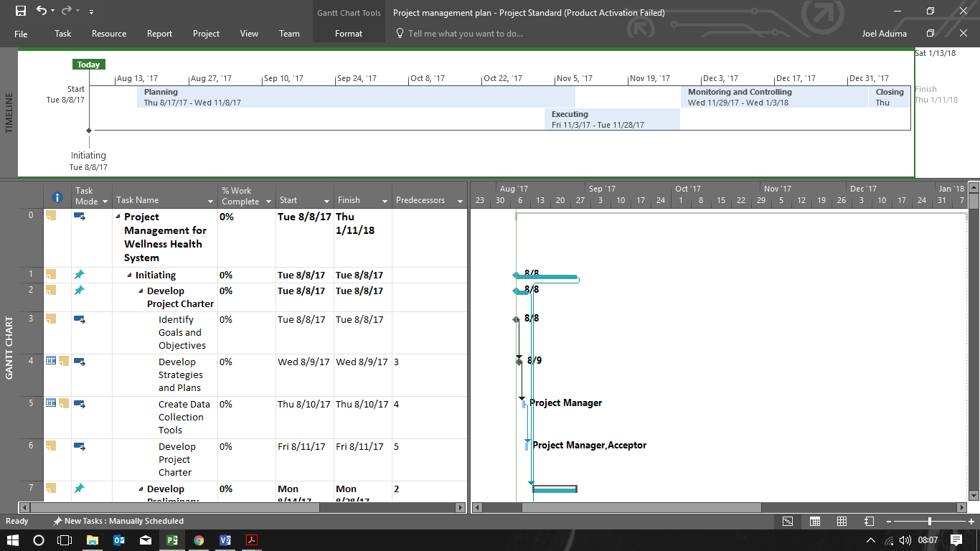Screen dimensions: 980x551
Task: Click the zoom slider handle in status bar
Action: (930, 521)
